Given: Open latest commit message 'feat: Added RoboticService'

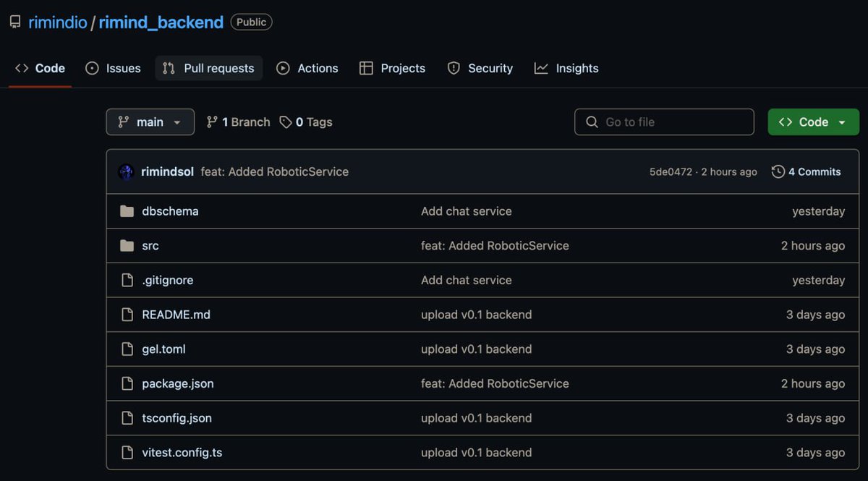Looking at the screenshot, I should [x=274, y=172].
